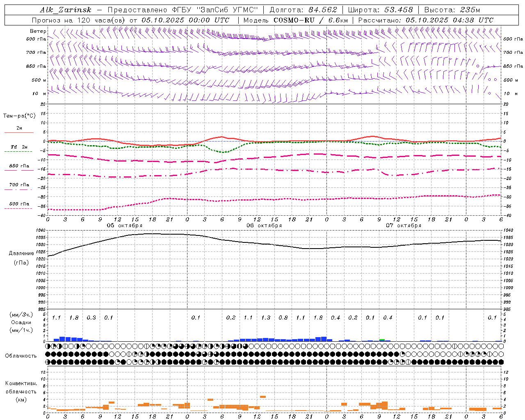Screen dimensions: 525x420
Task: Click the Td 2м dew point legend entry
Action: pyautogui.click(x=19, y=147)
